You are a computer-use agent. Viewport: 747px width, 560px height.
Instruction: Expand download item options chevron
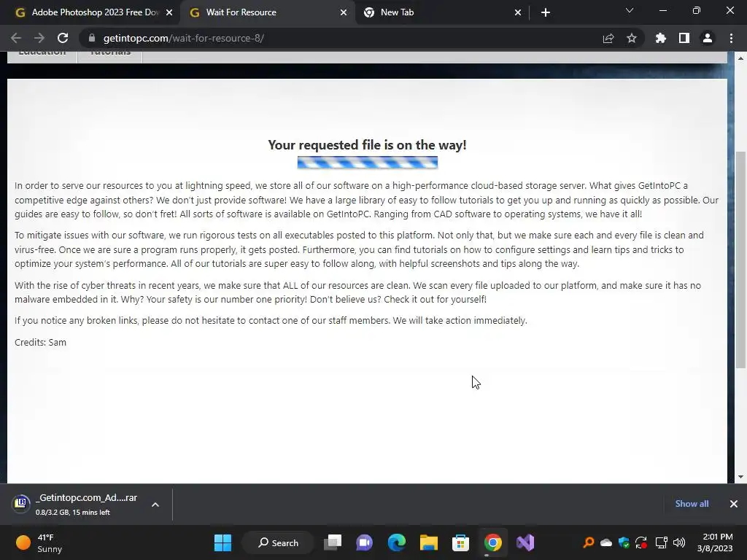coord(155,505)
